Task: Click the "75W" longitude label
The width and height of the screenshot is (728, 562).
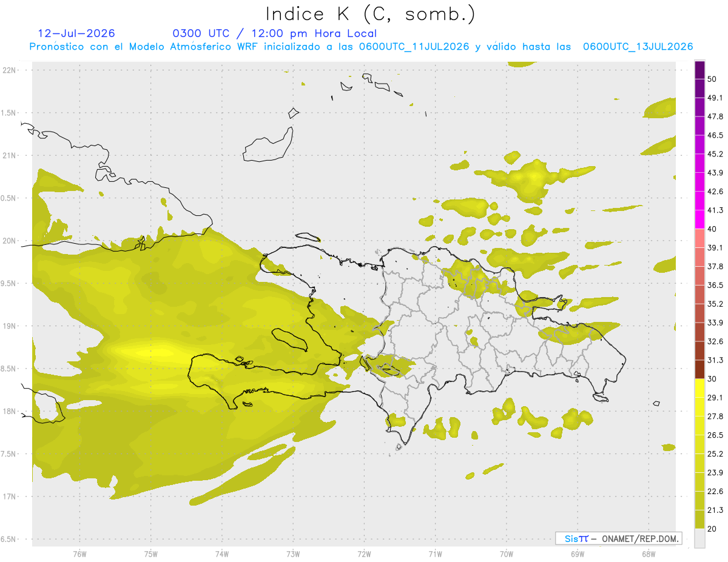Action: point(151,554)
